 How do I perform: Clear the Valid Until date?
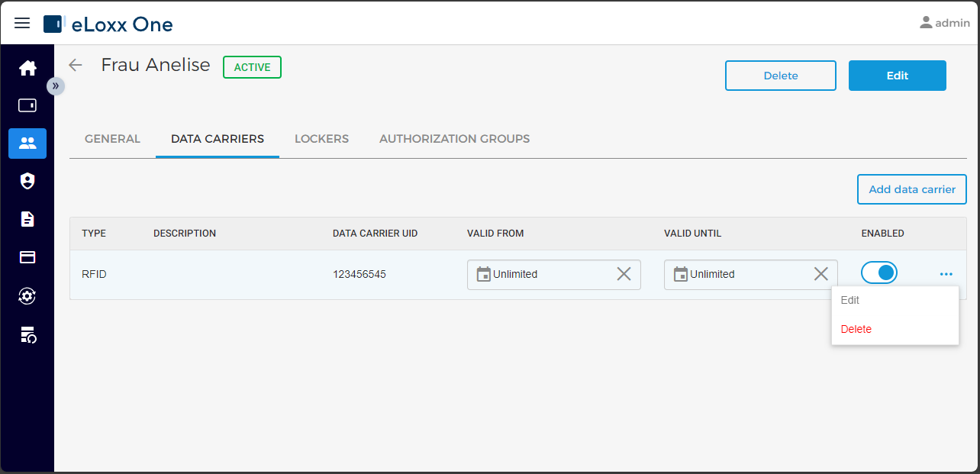[821, 274]
